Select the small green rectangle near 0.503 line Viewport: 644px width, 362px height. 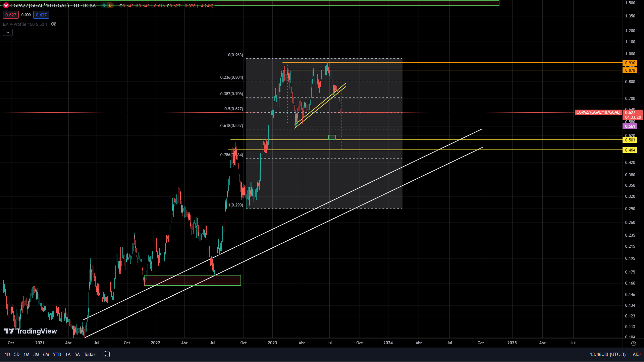(x=332, y=137)
